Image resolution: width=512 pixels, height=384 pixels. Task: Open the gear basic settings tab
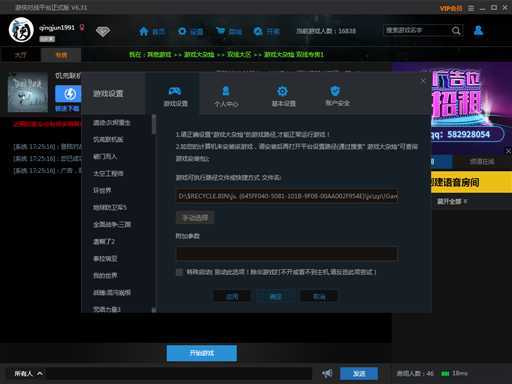tap(283, 96)
